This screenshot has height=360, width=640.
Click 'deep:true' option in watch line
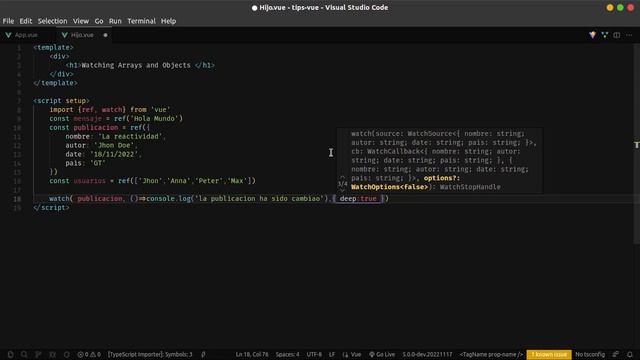click(358, 198)
